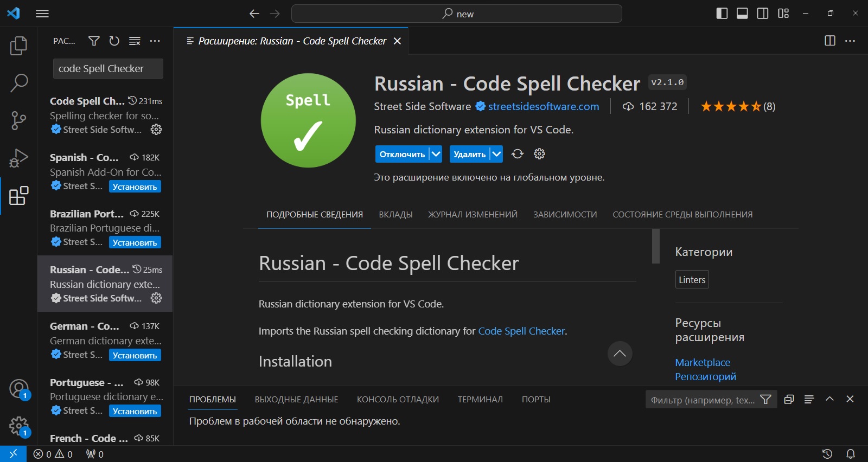The width and height of the screenshot is (868, 462).
Task: Toggle secondary side bar layout icon
Action: pos(763,14)
